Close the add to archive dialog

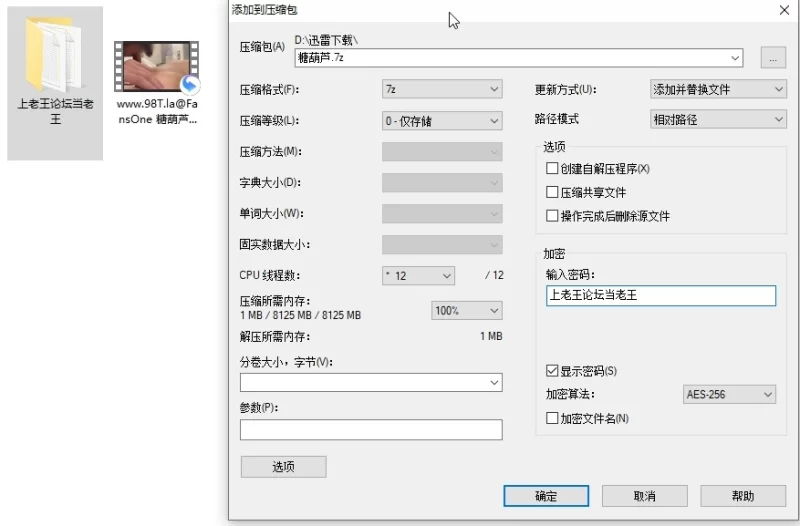coord(783,10)
